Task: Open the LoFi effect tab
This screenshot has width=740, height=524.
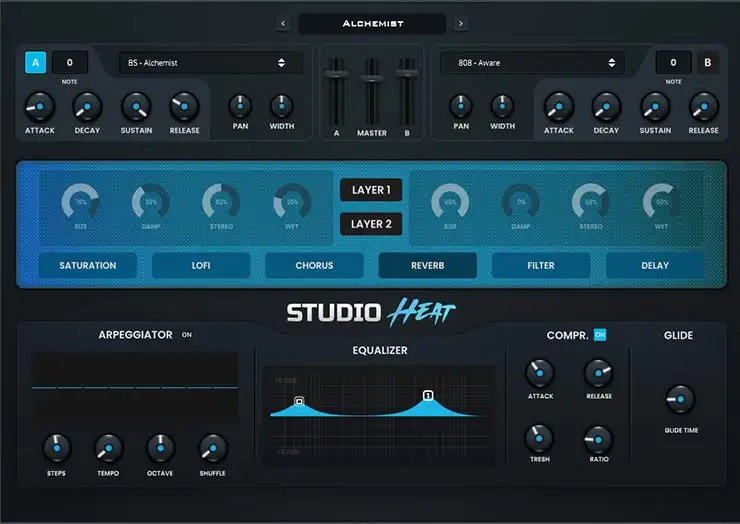Action: click(x=201, y=265)
